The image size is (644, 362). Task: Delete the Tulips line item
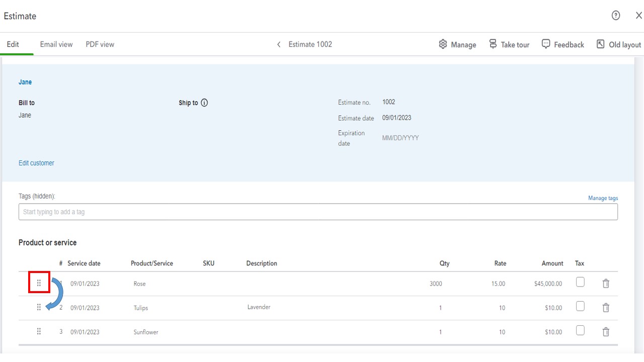point(606,308)
